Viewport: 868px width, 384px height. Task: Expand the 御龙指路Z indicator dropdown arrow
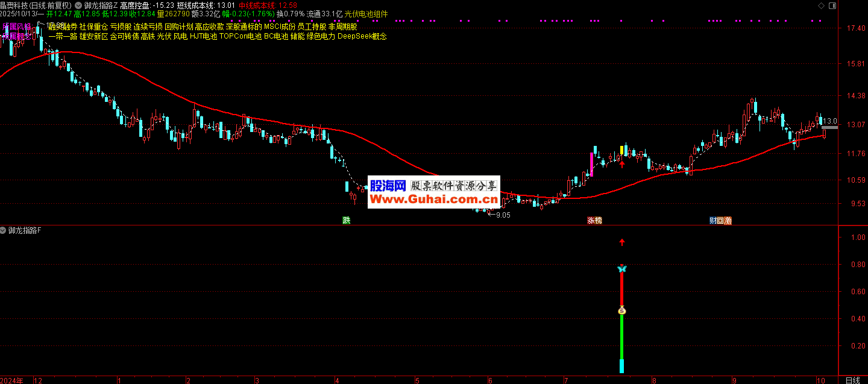pyautogui.click(x=78, y=5)
